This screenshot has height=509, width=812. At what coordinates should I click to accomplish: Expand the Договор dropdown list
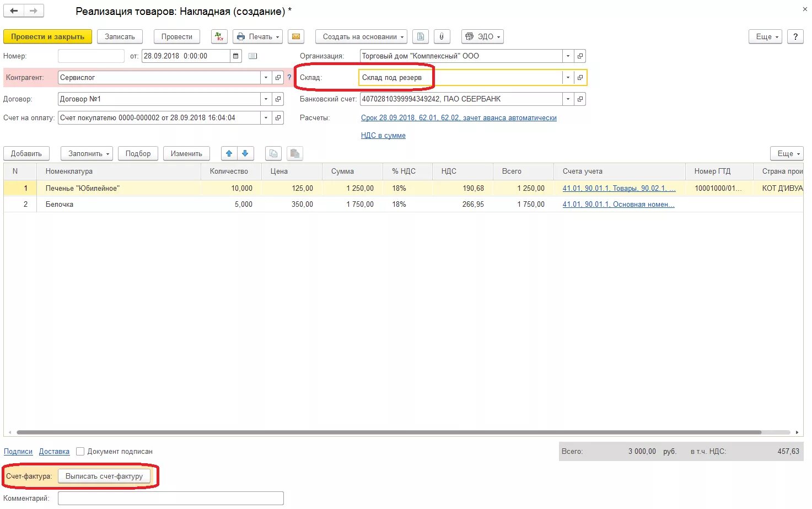tap(266, 99)
